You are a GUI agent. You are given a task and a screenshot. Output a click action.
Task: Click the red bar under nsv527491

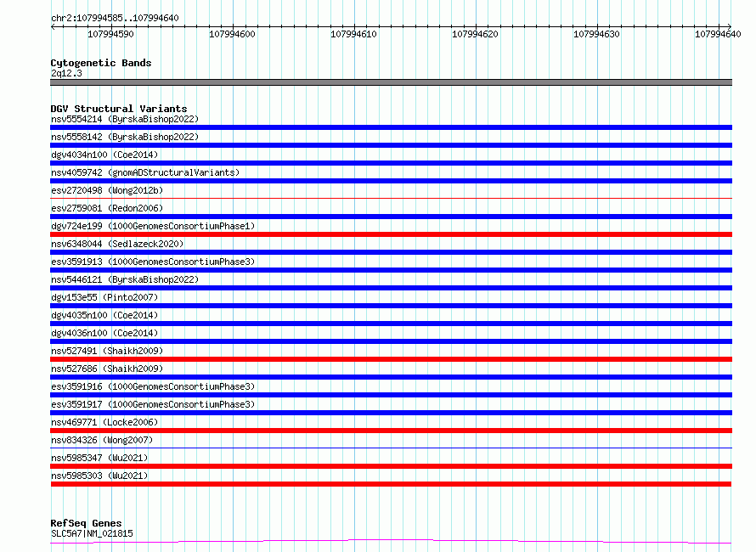tap(391, 359)
